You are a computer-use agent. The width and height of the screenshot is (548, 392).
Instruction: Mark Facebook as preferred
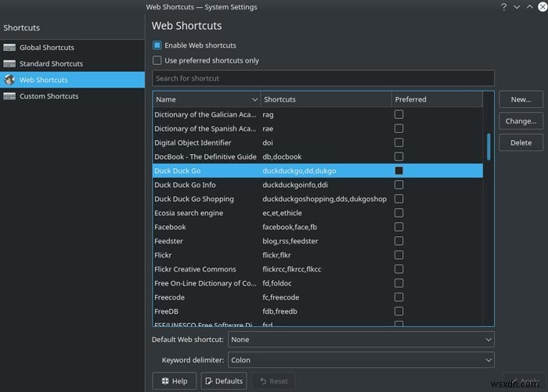398,227
